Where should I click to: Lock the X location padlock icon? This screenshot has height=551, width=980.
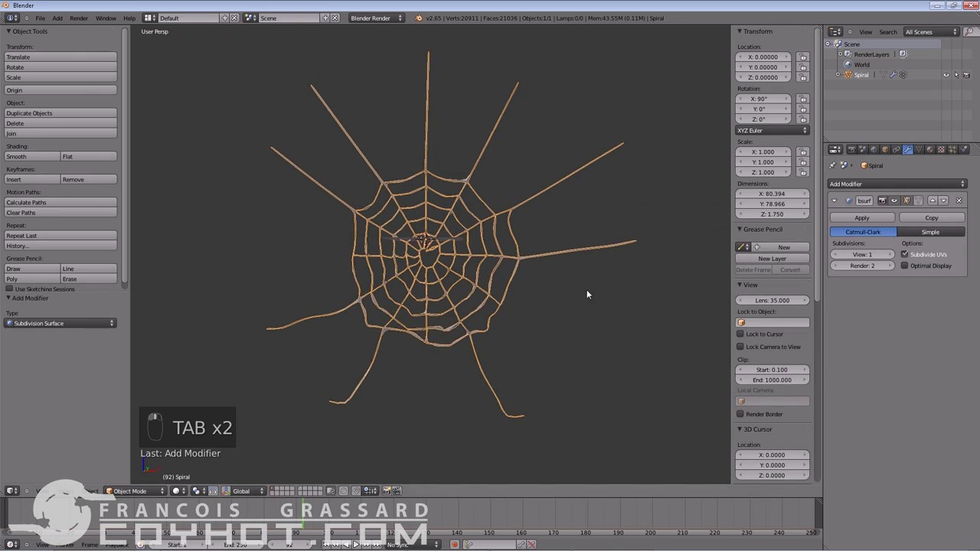(803, 57)
